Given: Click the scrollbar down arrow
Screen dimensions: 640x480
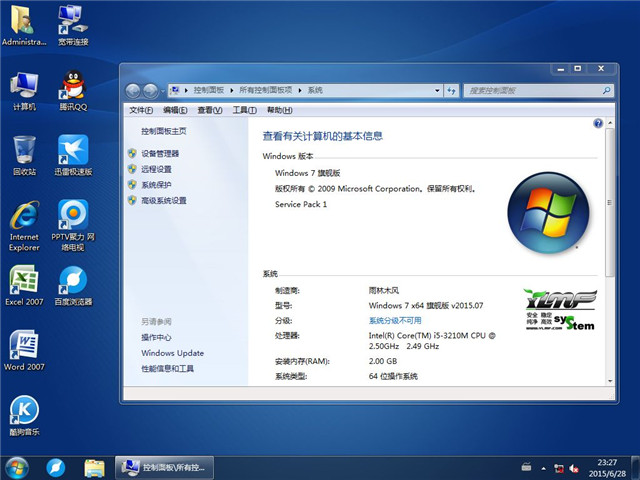Looking at the screenshot, I should (x=610, y=381).
